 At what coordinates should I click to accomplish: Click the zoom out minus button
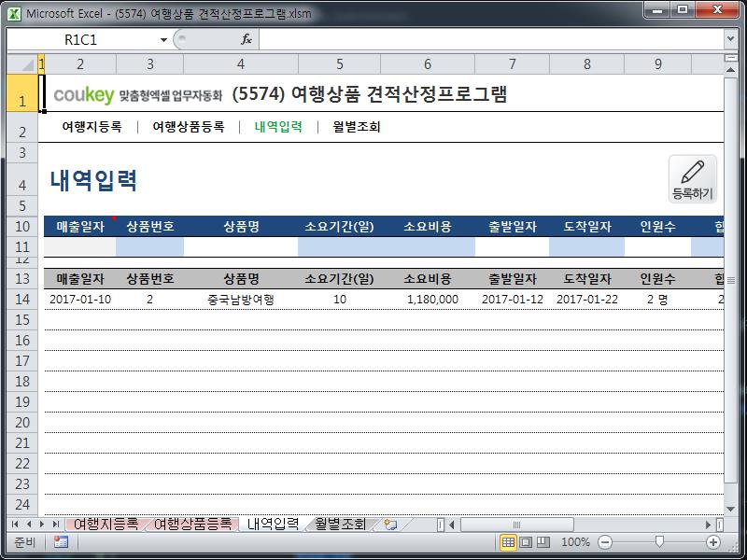coord(604,542)
